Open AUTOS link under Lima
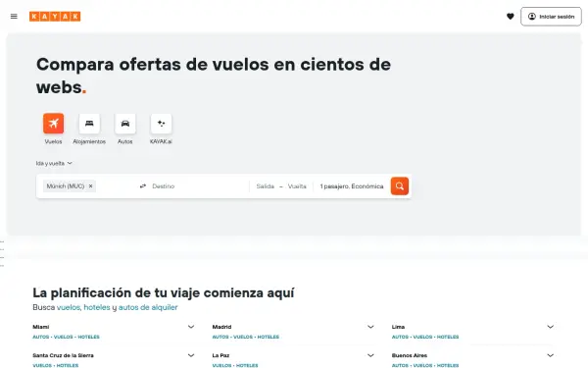The width and height of the screenshot is (588, 368). point(400,337)
